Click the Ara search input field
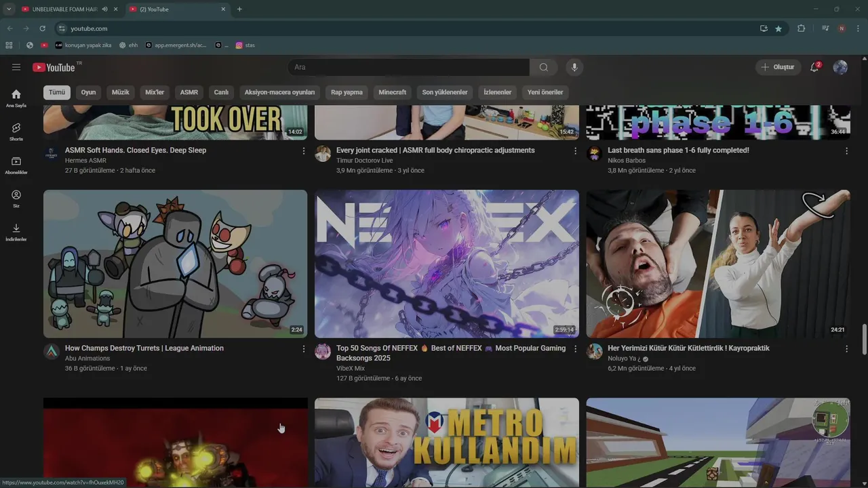Image resolution: width=868 pixels, height=488 pixels. (409, 67)
